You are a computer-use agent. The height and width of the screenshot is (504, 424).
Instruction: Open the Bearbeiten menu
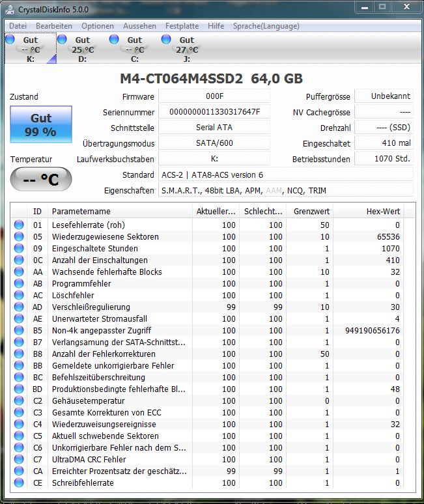54,26
